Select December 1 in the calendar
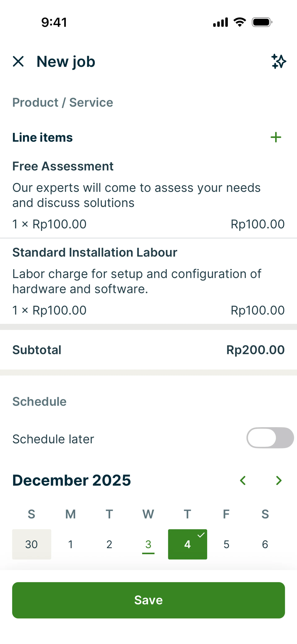 pyautogui.click(x=71, y=544)
